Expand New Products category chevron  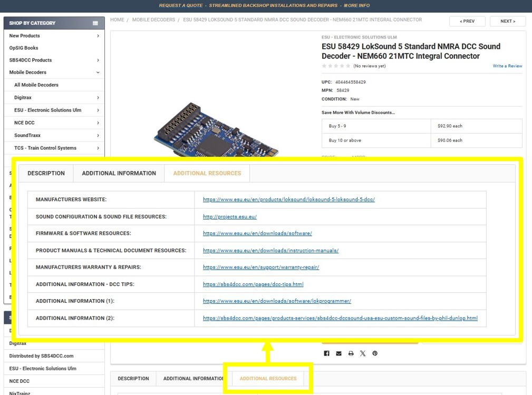[98, 36]
